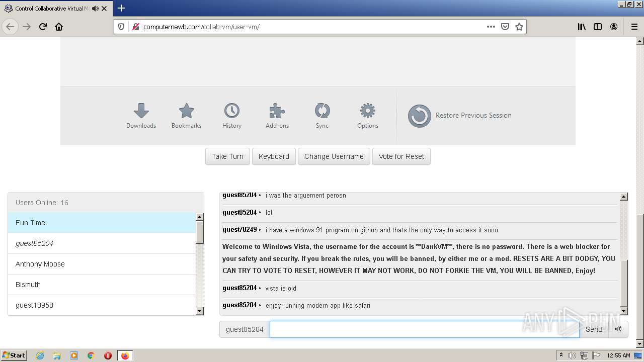
Task: Reload the current page
Action: click(43, 27)
